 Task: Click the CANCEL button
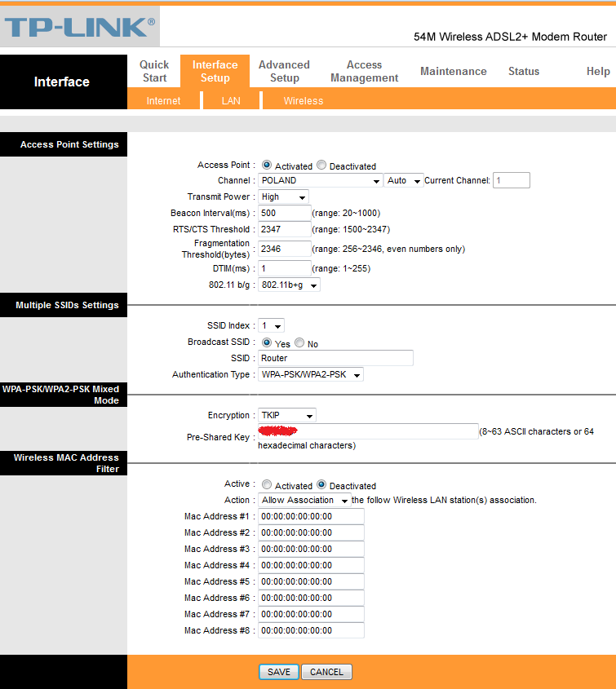326,672
